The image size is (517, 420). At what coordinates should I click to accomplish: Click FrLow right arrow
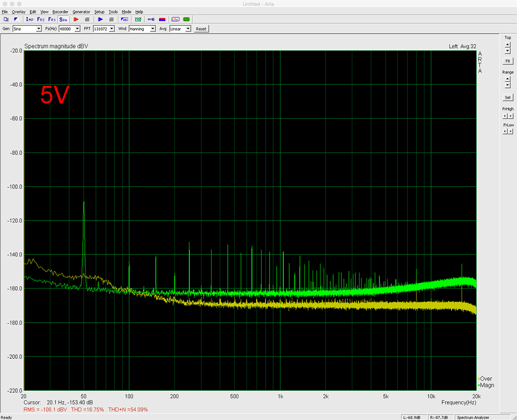coord(511,132)
